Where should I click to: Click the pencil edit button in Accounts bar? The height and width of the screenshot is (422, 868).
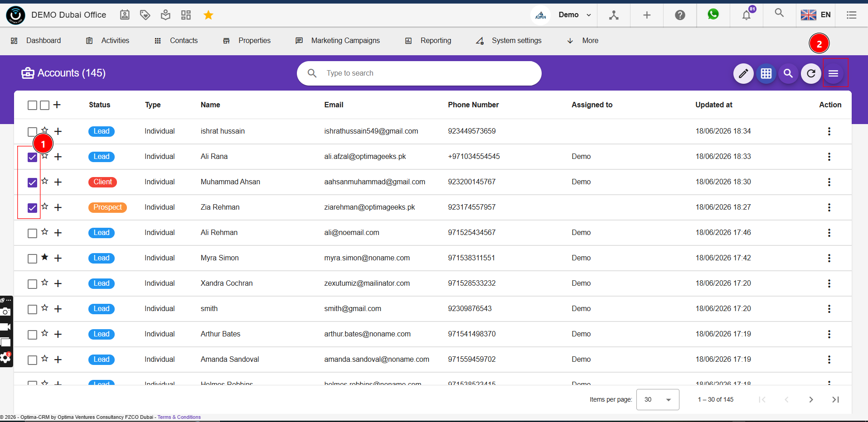click(743, 73)
